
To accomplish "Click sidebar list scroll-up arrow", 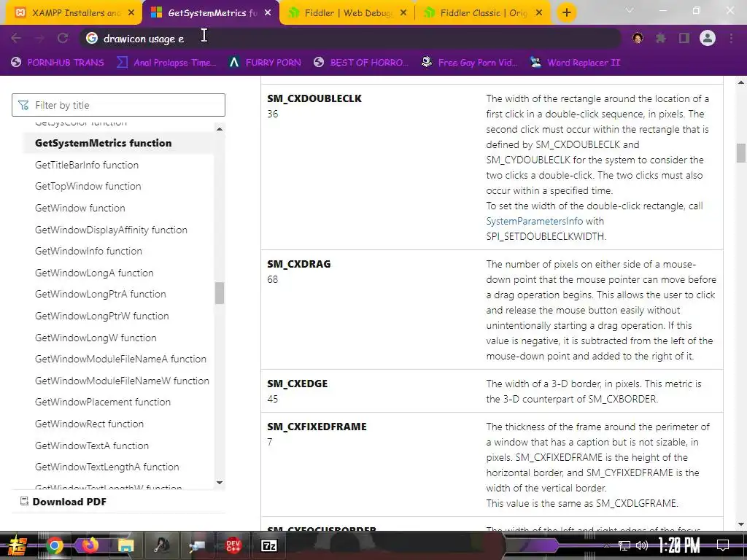I will pos(219,129).
